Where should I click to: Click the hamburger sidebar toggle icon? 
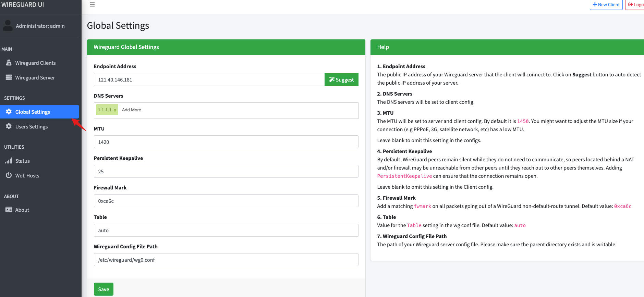click(x=92, y=4)
